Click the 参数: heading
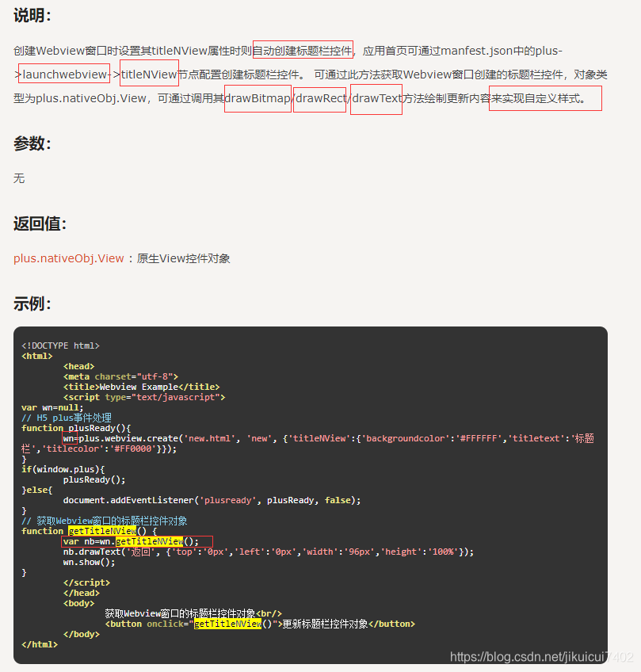Screen dimensions: 641x672 tap(32, 143)
